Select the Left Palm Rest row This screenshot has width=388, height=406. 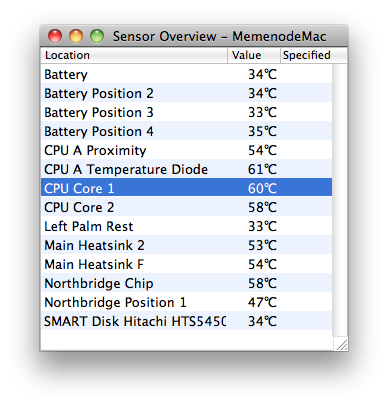[x=186, y=226]
